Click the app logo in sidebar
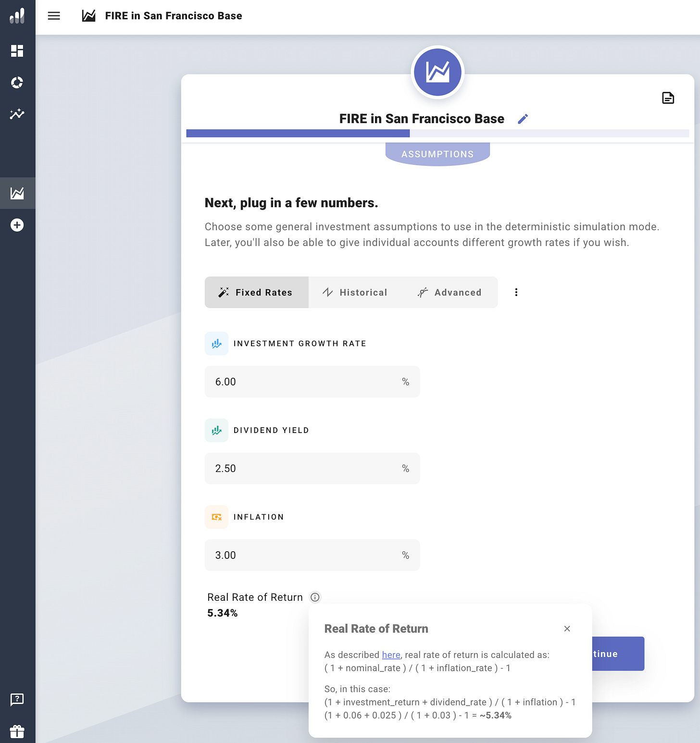The height and width of the screenshot is (743, 700). pyautogui.click(x=17, y=16)
